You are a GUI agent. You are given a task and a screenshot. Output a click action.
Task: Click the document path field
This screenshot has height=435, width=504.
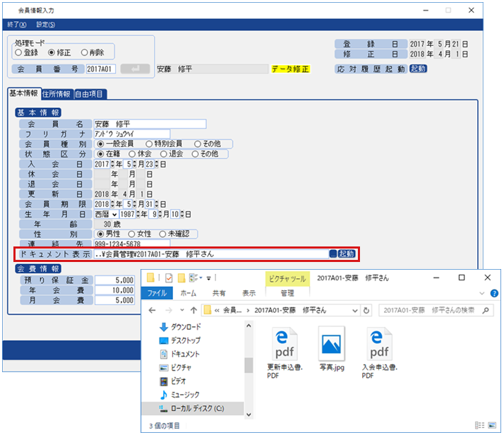(x=211, y=254)
